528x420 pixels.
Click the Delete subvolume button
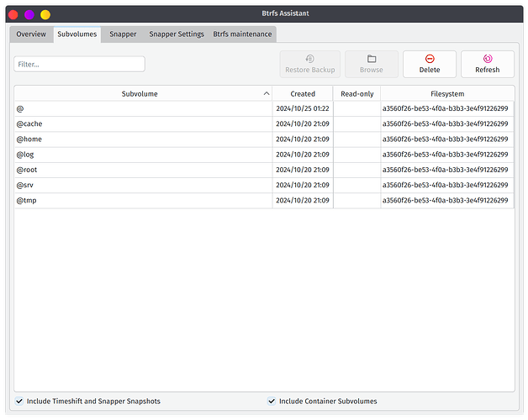[430, 65]
